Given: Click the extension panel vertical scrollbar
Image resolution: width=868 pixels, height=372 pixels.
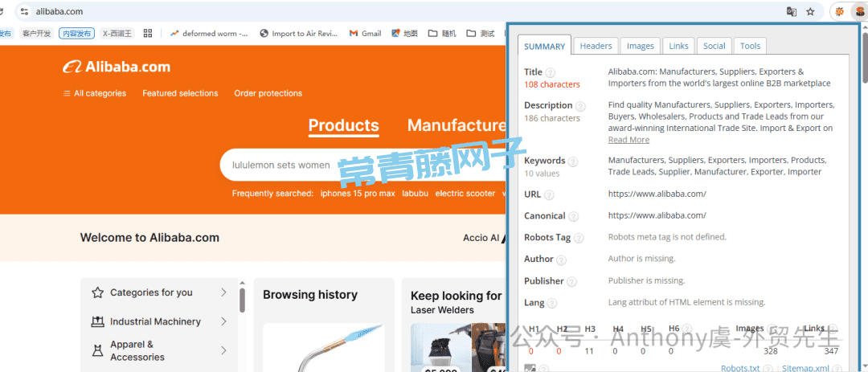Looking at the screenshot, I should pos(864,58).
